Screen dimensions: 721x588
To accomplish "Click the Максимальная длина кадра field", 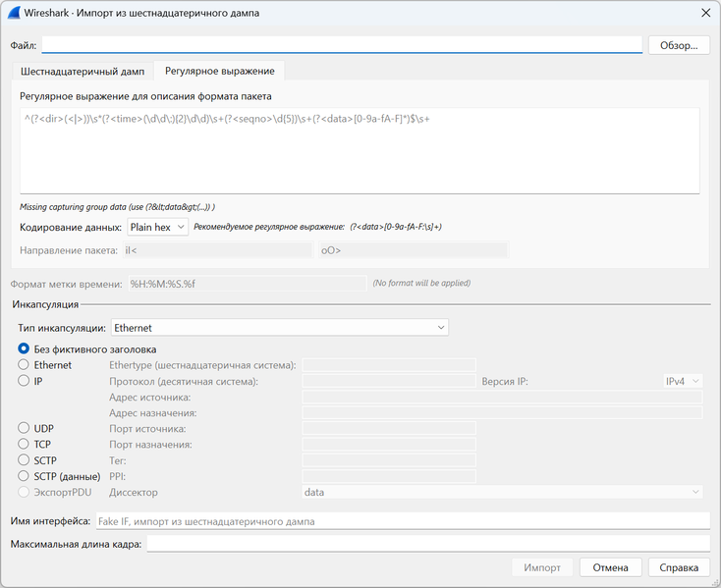I will [428, 544].
